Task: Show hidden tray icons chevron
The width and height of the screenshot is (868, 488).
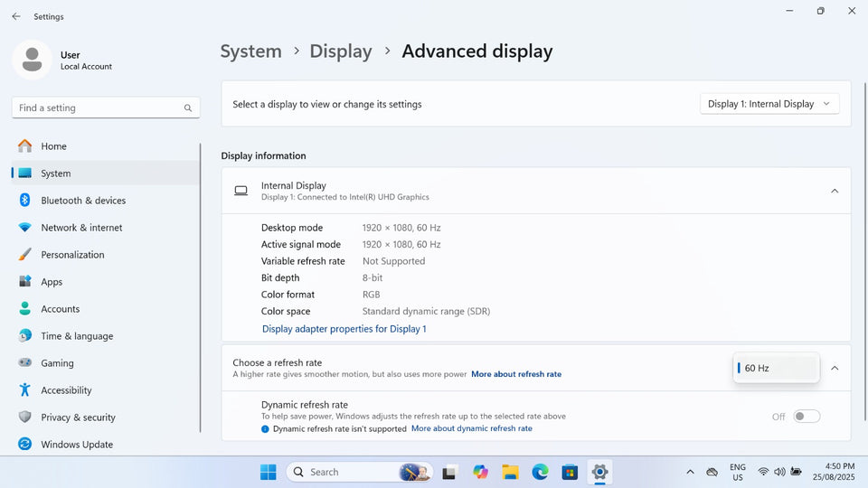Action: pos(690,472)
